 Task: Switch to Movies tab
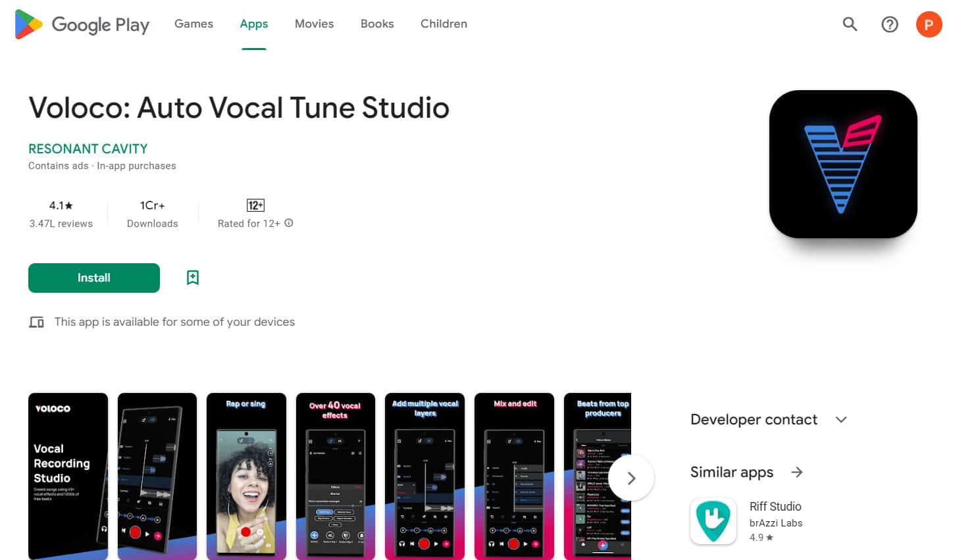pyautogui.click(x=314, y=24)
